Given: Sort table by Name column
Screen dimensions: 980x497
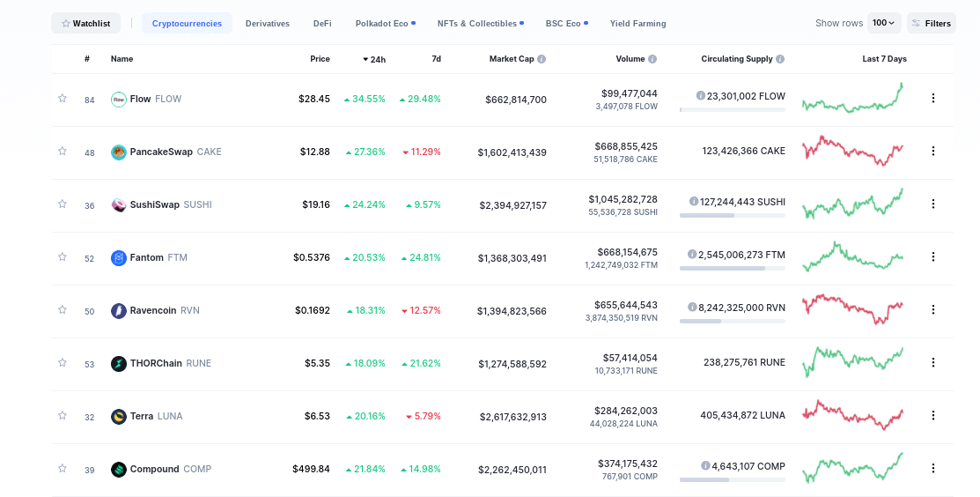Looking at the screenshot, I should tap(122, 59).
